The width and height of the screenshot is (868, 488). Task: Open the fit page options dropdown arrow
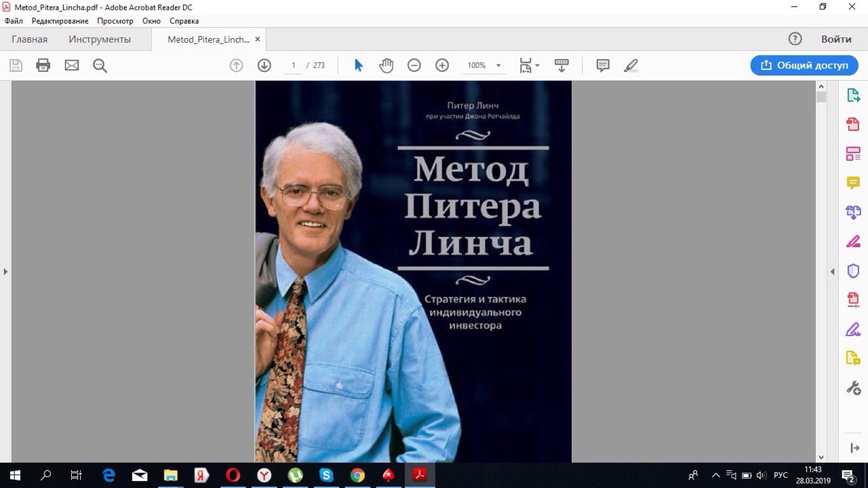pos(537,66)
